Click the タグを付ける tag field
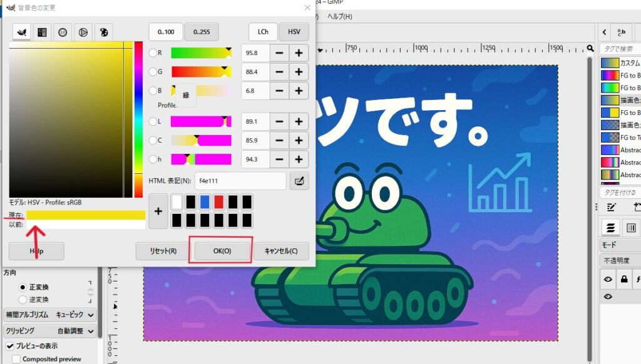 [620, 193]
